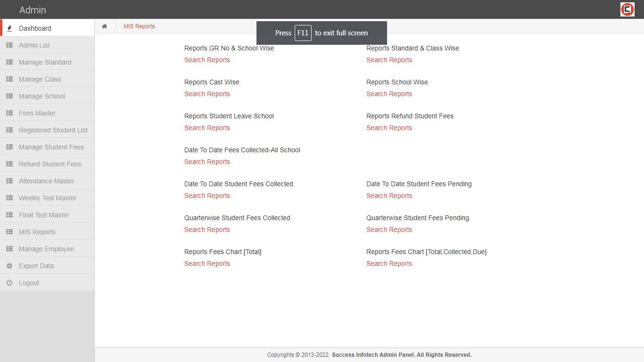Viewport: 644px width, 362px height.
Task: Search Reports for Refund Student Fees
Action: point(389,128)
